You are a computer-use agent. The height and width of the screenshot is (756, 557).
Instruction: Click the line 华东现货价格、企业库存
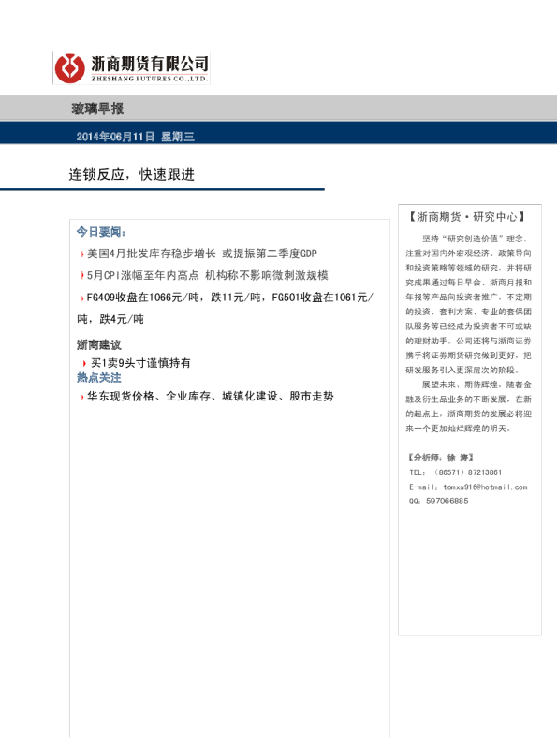[x=211, y=397]
